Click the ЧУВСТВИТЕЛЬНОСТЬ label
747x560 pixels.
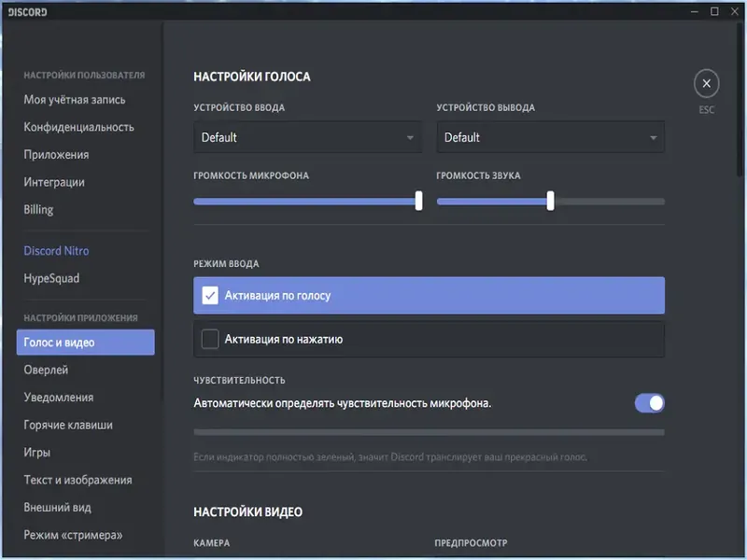239,380
